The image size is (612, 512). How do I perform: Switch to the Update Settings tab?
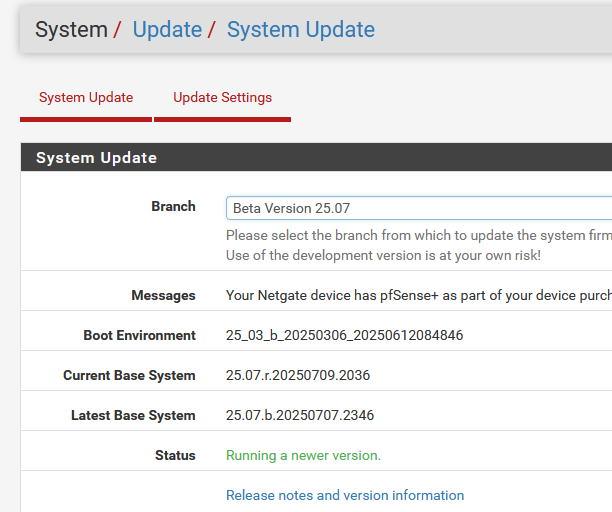pyautogui.click(x=222, y=98)
